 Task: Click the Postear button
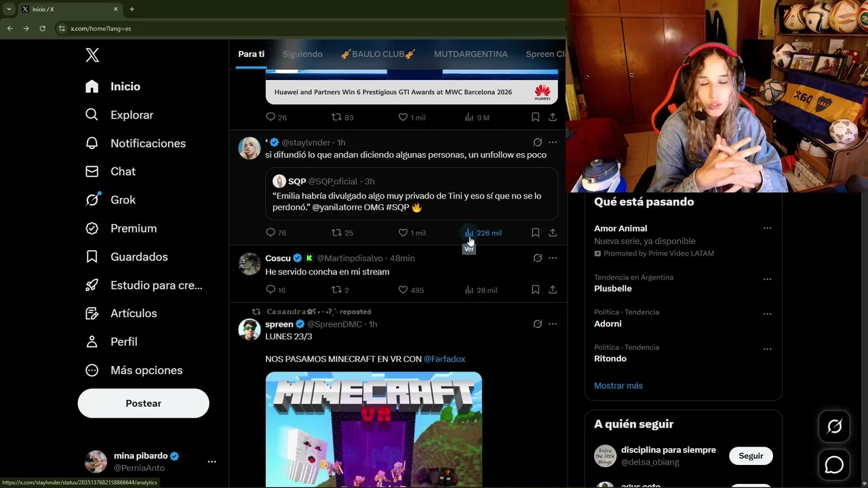[143, 403]
